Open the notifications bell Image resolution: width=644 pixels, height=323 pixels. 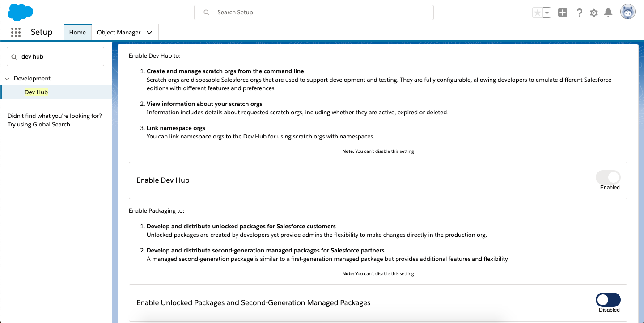608,13
